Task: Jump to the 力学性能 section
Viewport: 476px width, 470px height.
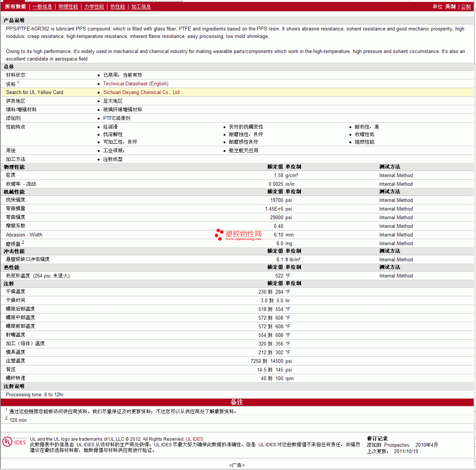Action: coord(94,7)
